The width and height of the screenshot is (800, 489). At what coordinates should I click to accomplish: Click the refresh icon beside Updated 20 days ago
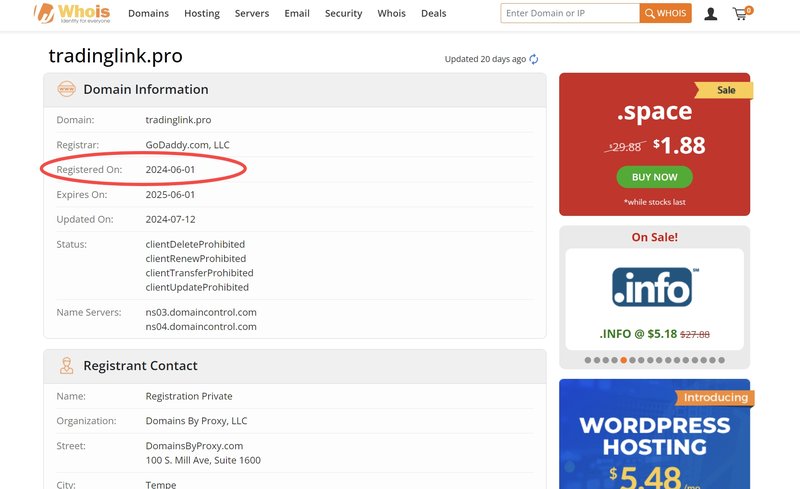pos(534,59)
